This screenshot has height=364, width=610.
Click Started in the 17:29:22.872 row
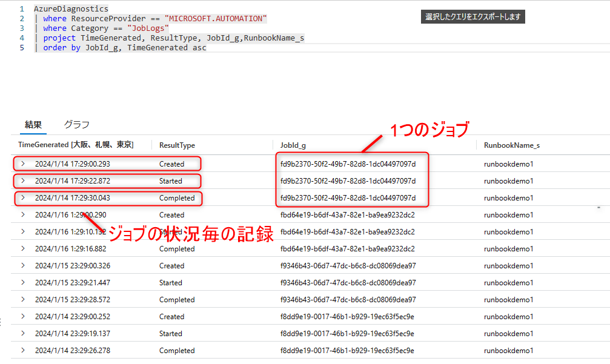[170, 181]
